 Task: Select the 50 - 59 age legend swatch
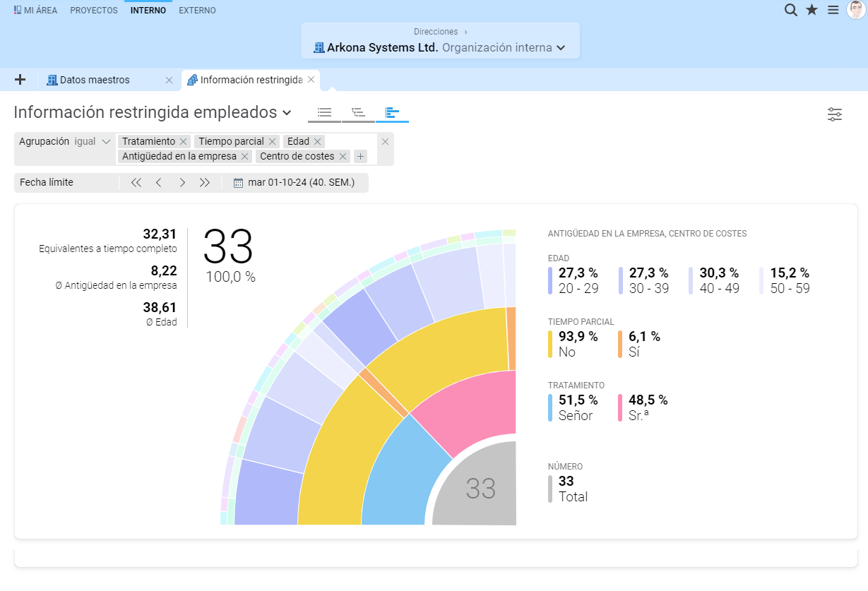tap(761, 280)
